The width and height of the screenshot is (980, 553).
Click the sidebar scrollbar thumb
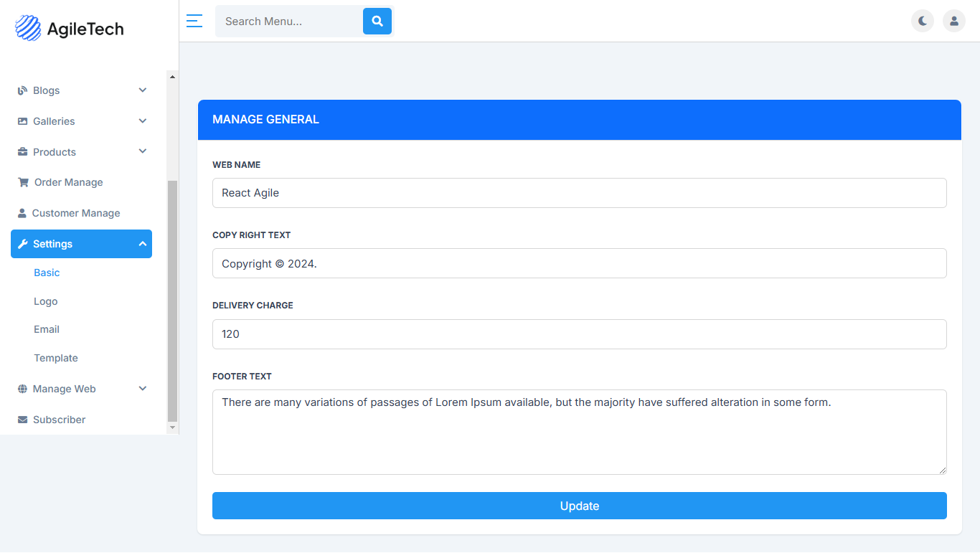click(172, 301)
